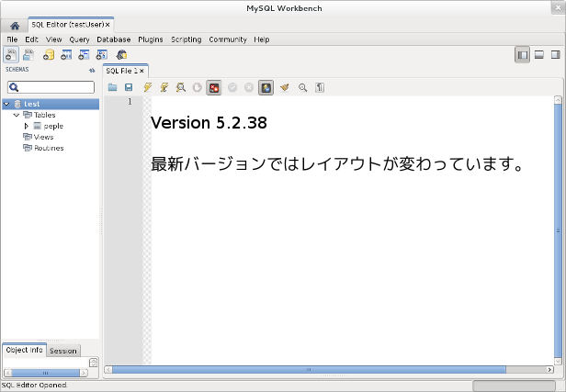Toggle invisible characters pilcrow icon
This screenshot has width=566, height=392.
click(x=320, y=87)
